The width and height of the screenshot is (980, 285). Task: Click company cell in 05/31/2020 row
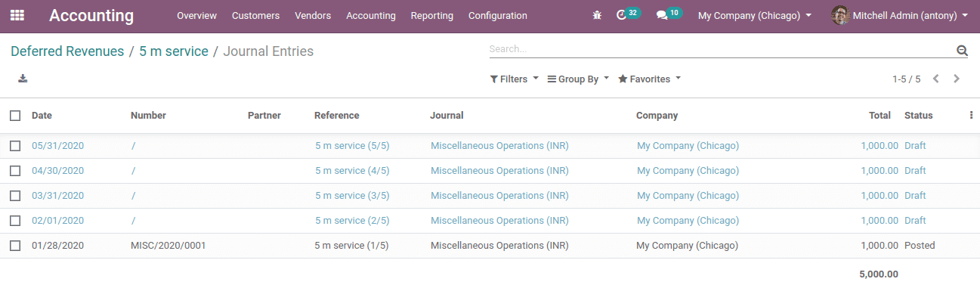[688, 146]
